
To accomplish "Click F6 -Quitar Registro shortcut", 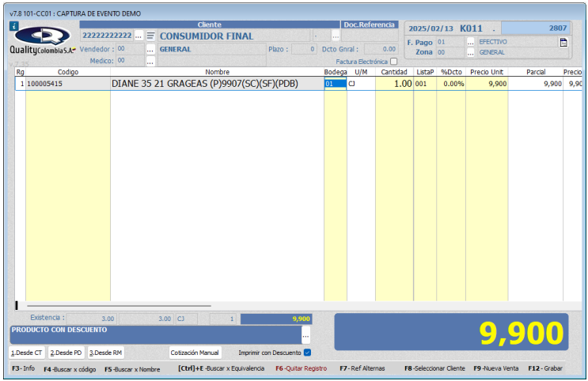I will 302,368.
